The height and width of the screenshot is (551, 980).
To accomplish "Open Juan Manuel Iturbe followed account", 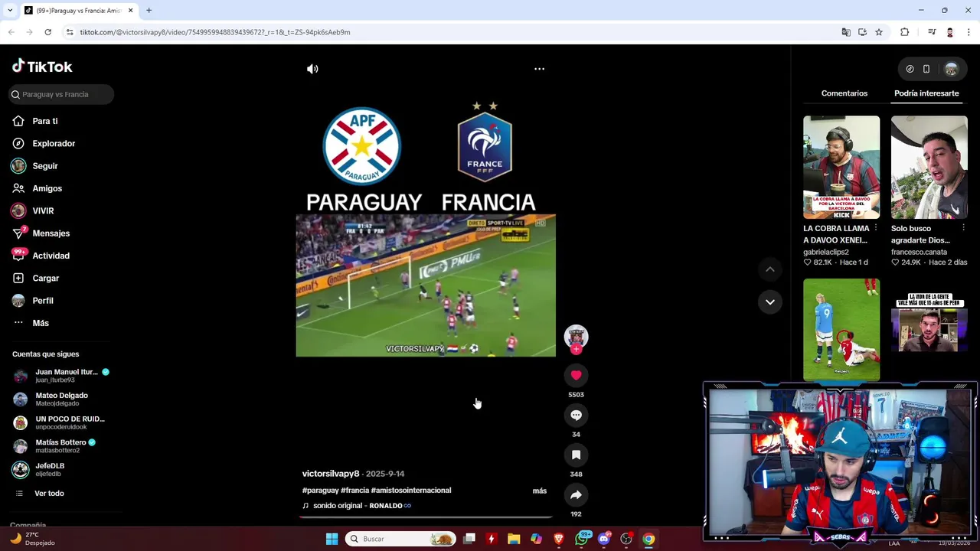I will (61, 375).
